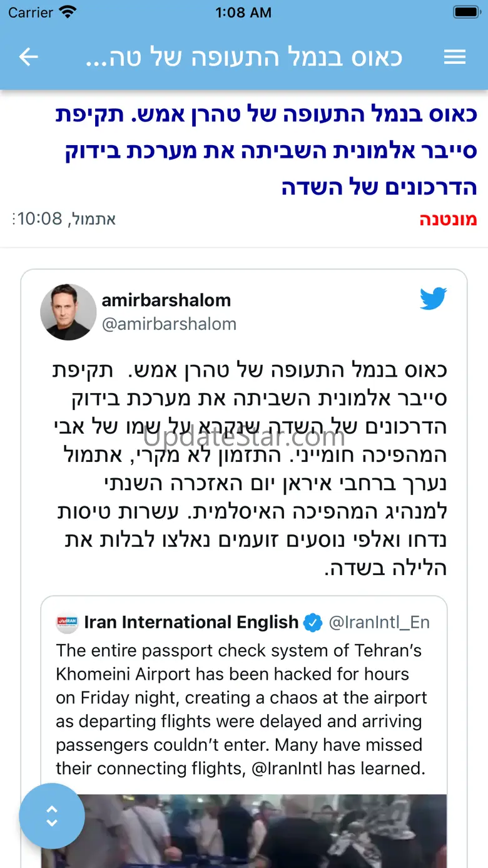Click the red מונטנה source label

(448, 219)
